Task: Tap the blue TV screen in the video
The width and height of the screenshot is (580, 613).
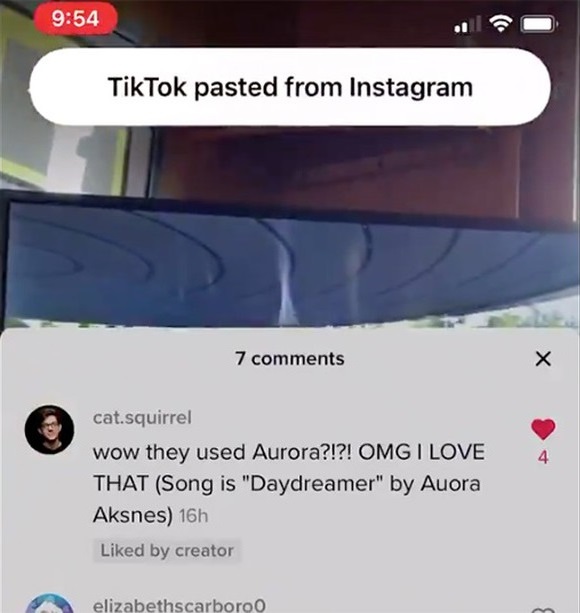Action: pos(290,262)
